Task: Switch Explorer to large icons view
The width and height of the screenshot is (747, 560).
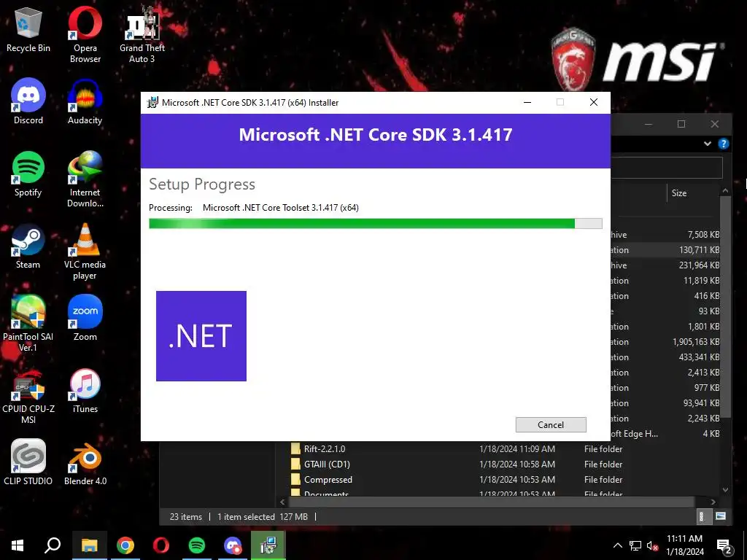Action: (720, 516)
